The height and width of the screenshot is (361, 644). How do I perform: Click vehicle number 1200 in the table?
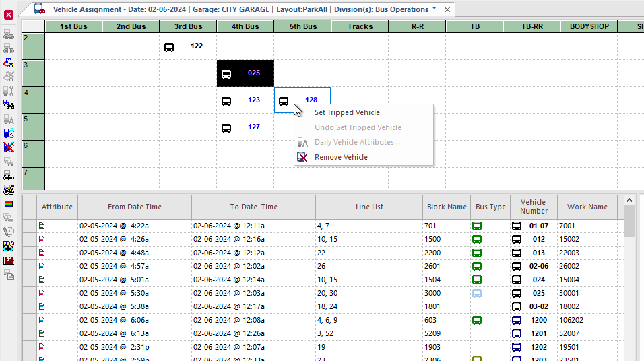(538, 320)
